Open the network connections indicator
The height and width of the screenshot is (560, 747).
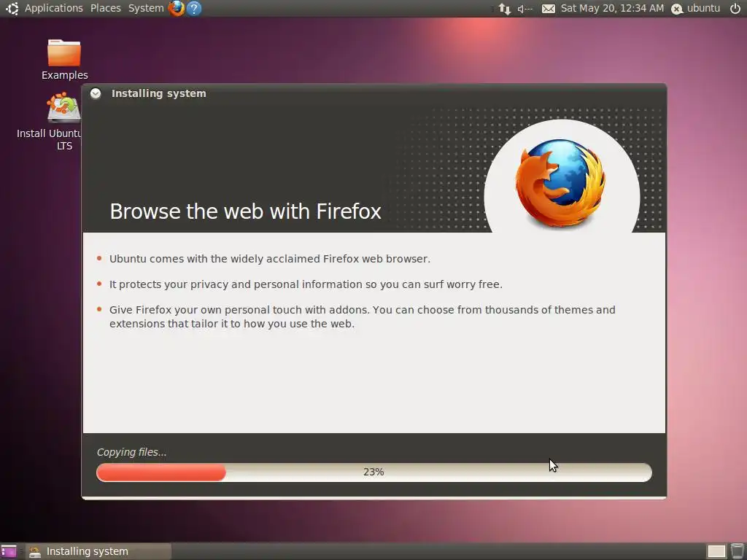(505, 9)
